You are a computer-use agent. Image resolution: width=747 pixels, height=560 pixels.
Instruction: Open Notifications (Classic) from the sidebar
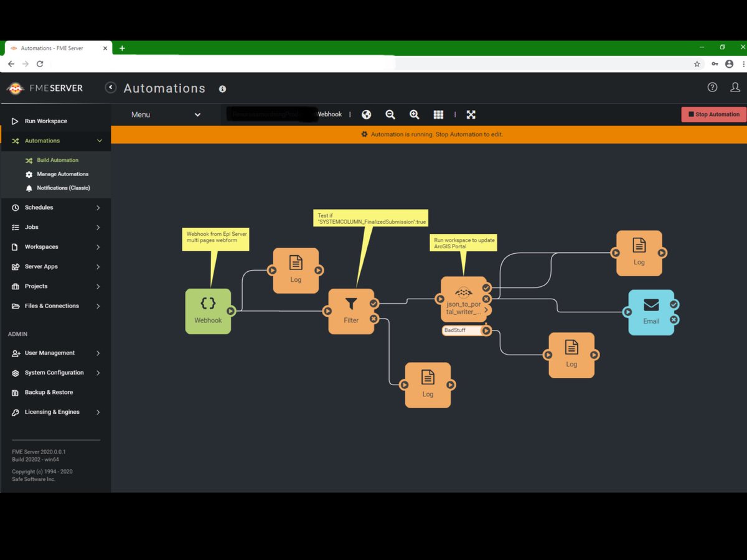64,188
